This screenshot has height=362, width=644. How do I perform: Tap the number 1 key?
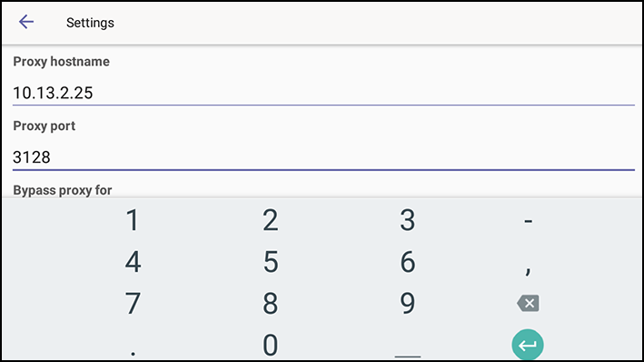pos(133,220)
